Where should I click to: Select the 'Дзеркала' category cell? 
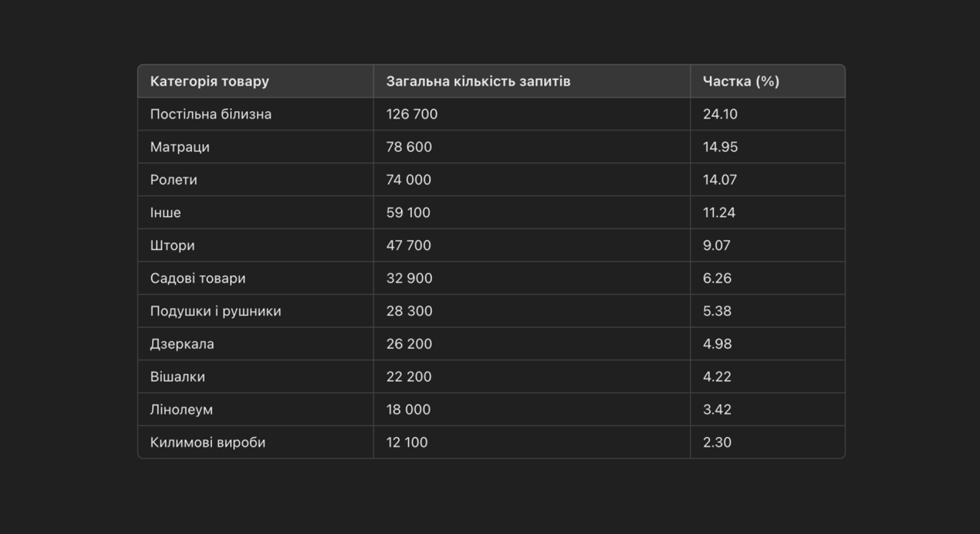click(256, 344)
